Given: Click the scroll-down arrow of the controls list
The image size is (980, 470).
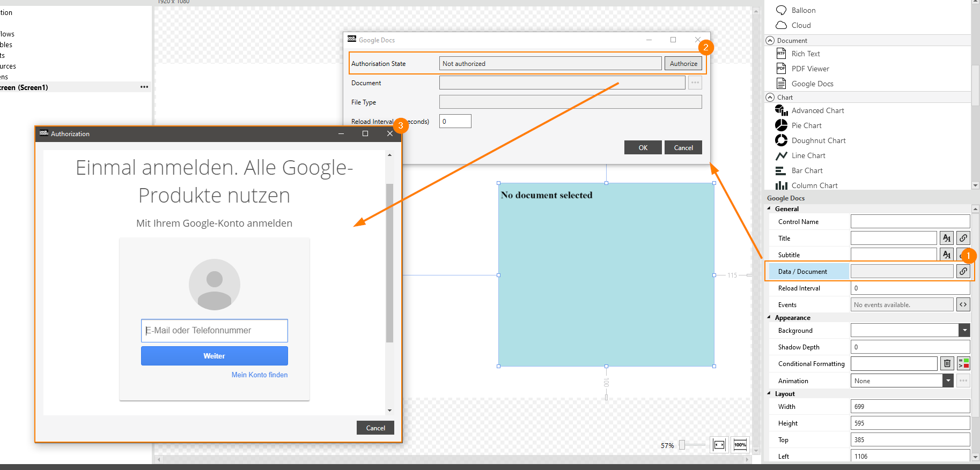Looking at the screenshot, I should click(975, 185).
